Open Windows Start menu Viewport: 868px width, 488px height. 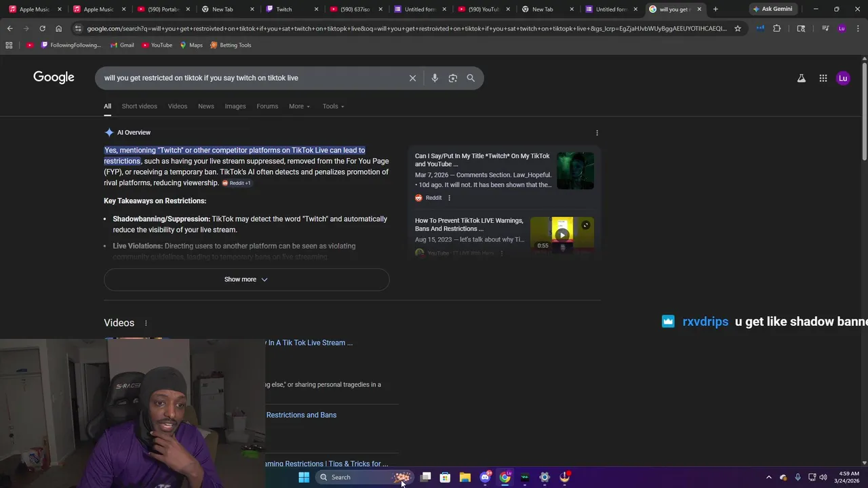tap(304, 477)
